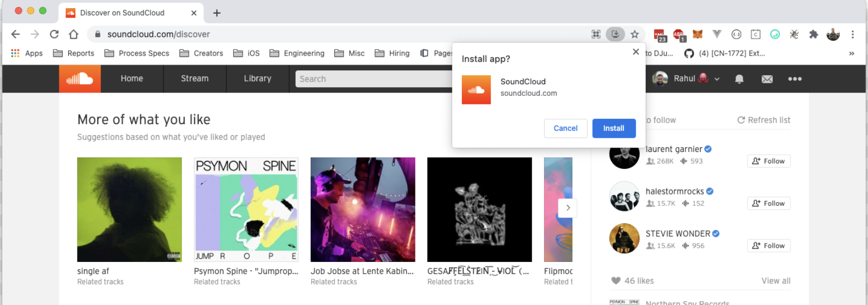Open the Job Jobse at Lente Kabinet artwork

tap(363, 210)
